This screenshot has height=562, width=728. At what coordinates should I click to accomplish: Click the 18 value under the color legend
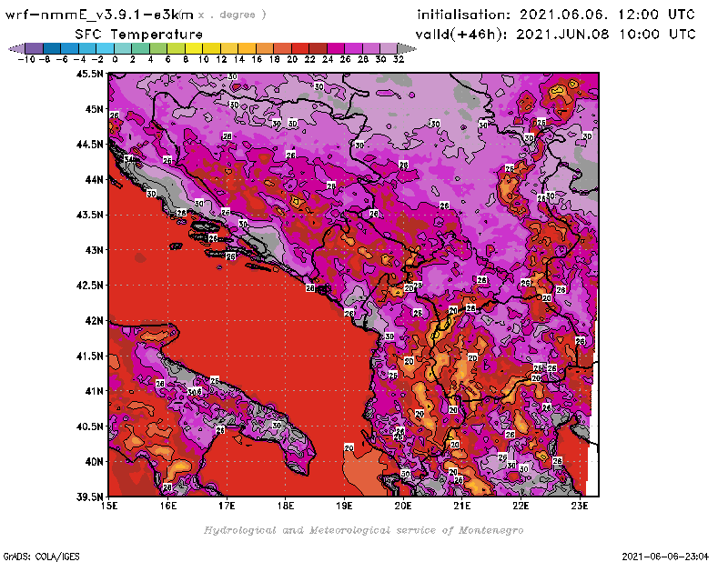(275, 59)
